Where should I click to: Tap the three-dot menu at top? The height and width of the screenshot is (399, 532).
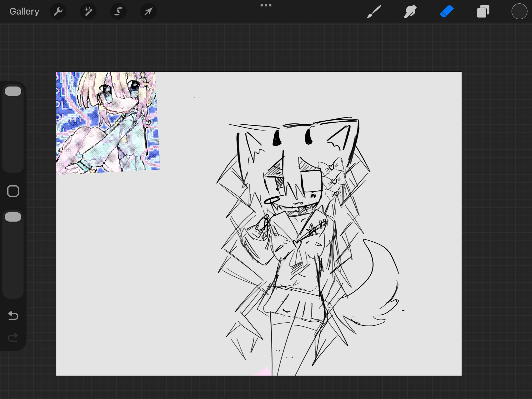[266, 5]
